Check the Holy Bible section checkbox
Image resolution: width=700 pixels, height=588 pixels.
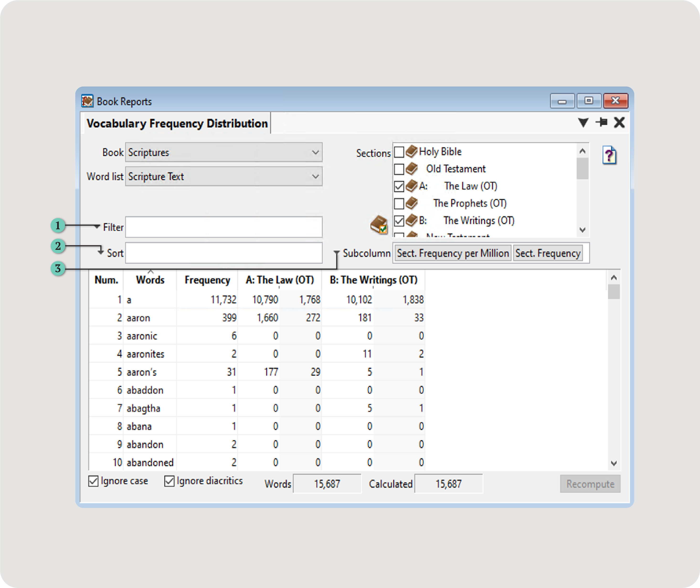[399, 152]
